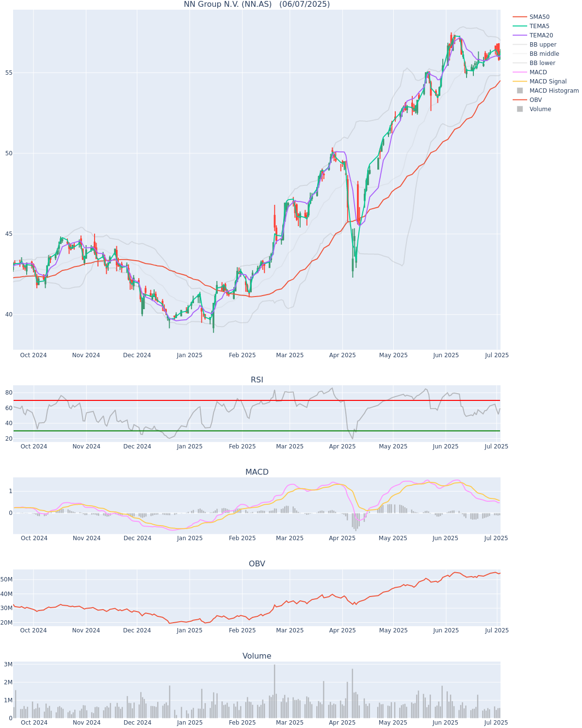Click the pink MACD legend line swatch
The width and height of the screenshot is (582, 728).
click(520, 72)
